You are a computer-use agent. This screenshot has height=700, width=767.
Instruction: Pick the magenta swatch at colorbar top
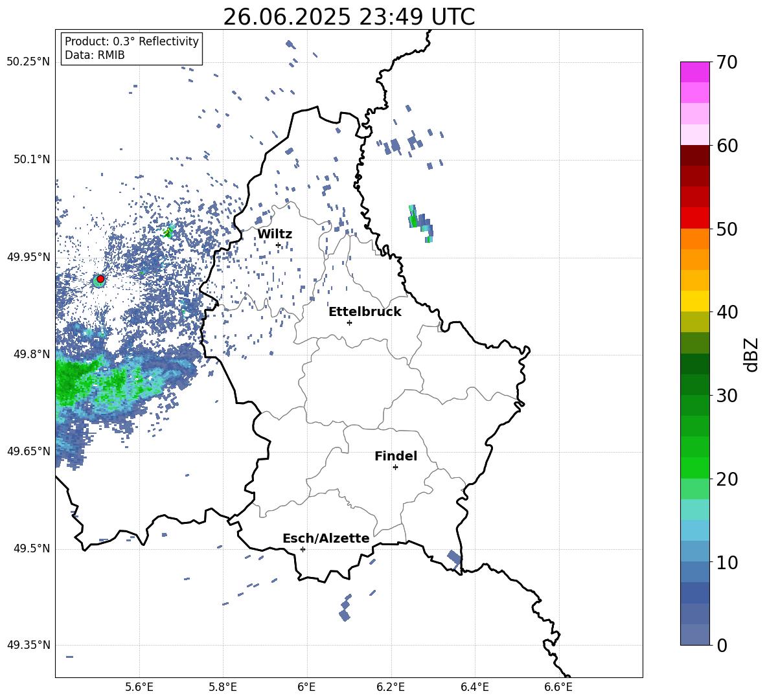tap(694, 72)
